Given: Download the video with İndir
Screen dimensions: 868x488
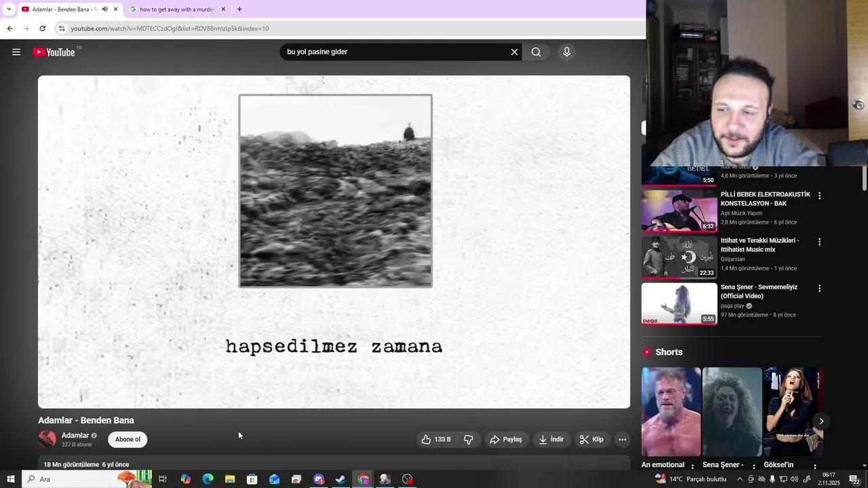Looking at the screenshot, I should coord(551,439).
